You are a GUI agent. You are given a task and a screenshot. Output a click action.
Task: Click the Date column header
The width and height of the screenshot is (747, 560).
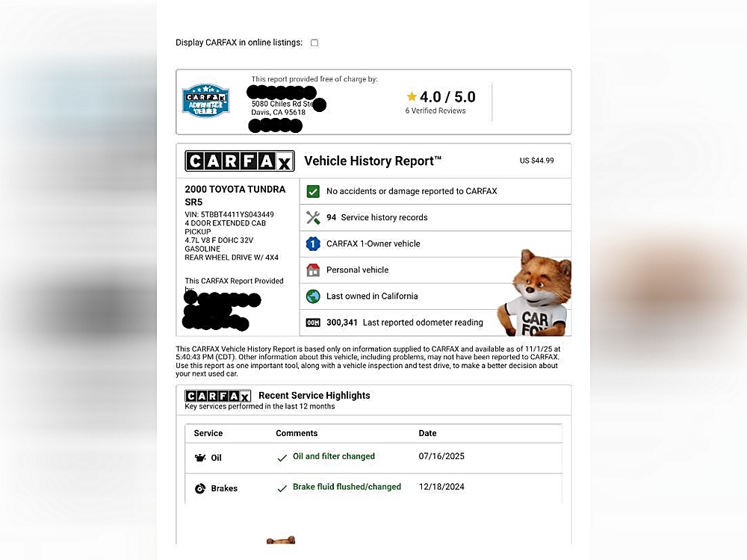pyautogui.click(x=427, y=433)
